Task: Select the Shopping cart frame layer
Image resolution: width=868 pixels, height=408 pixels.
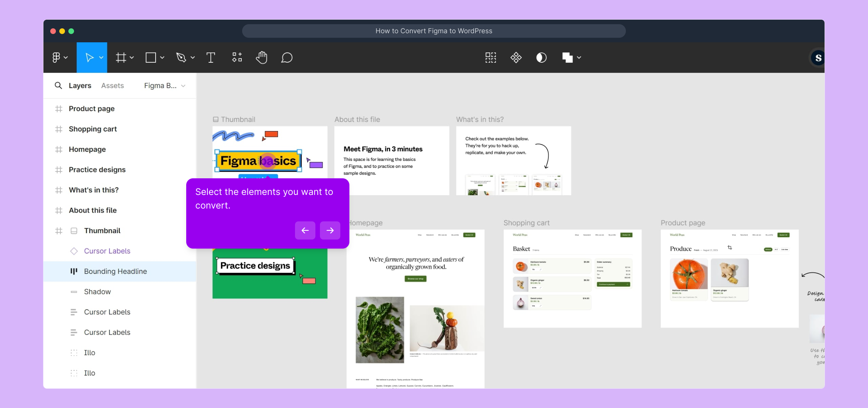Action: 93,129
